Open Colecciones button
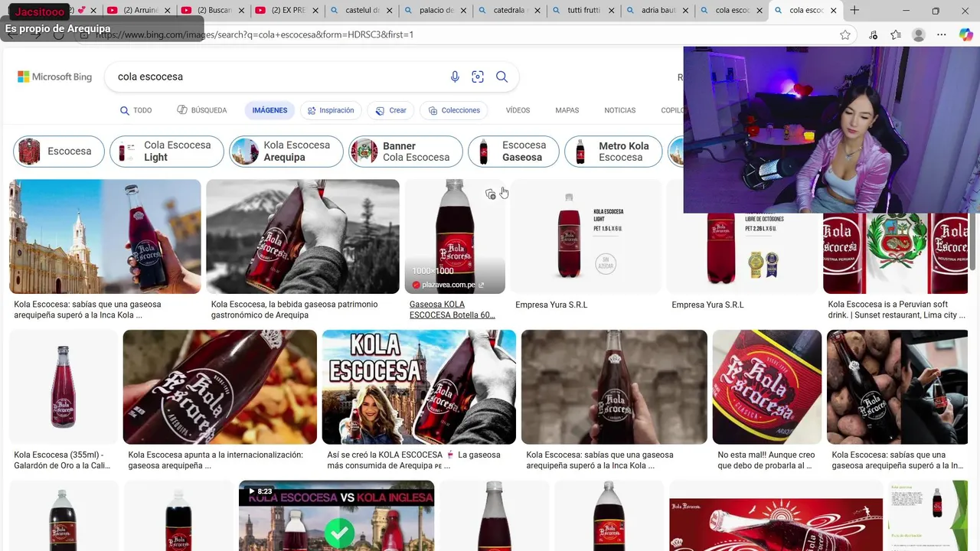The height and width of the screenshot is (551, 980). (x=454, y=110)
